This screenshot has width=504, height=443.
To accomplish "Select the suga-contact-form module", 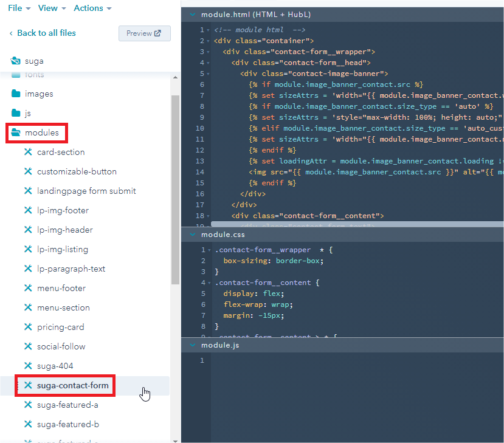I will pos(72,385).
